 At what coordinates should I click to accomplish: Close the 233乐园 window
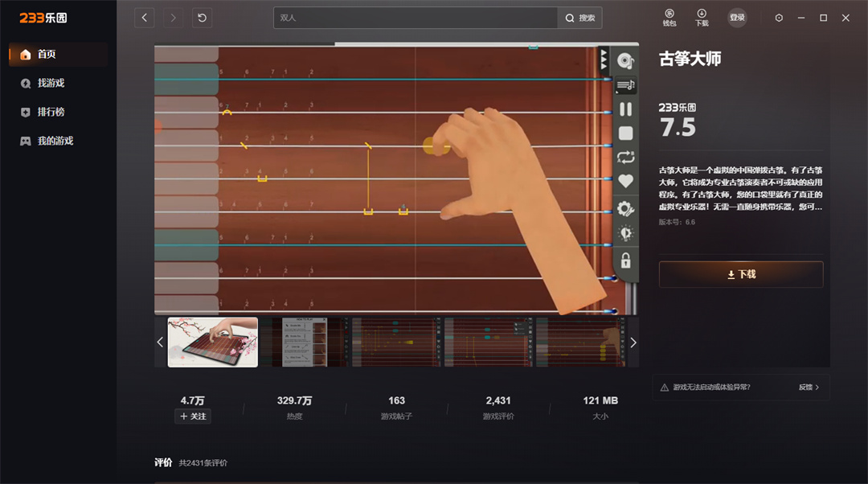845,18
